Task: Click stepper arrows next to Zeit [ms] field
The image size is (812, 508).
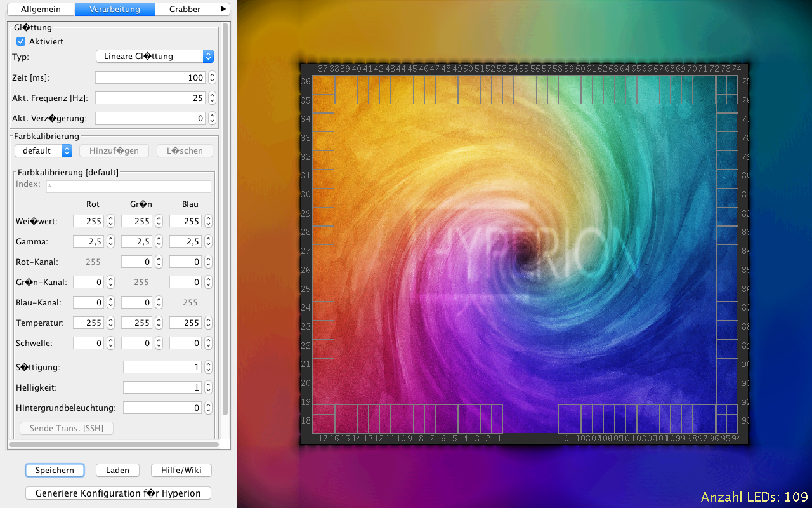Action: tap(212, 77)
